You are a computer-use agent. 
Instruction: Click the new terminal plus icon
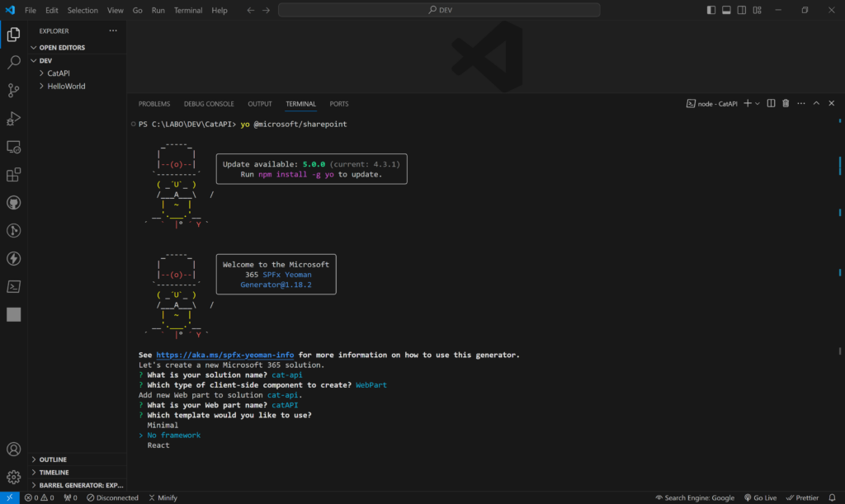748,103
